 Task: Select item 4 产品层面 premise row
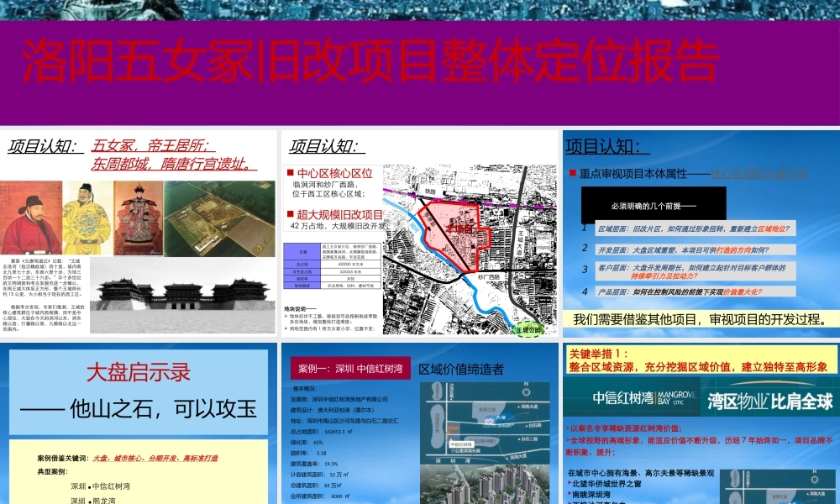click(696, 292)
